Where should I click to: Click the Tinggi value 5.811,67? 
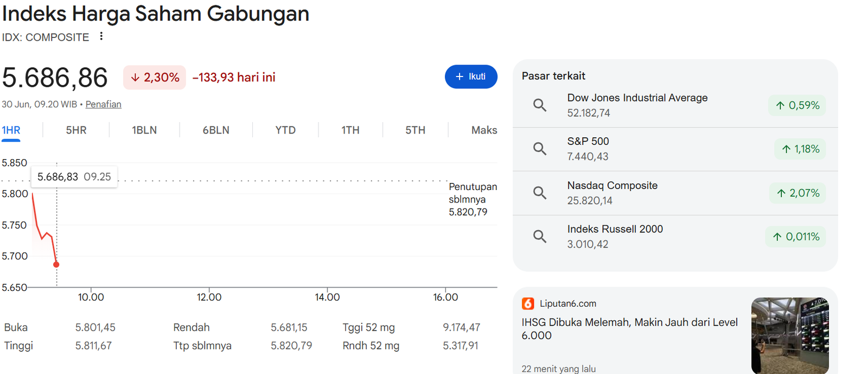tap(93, 346)
